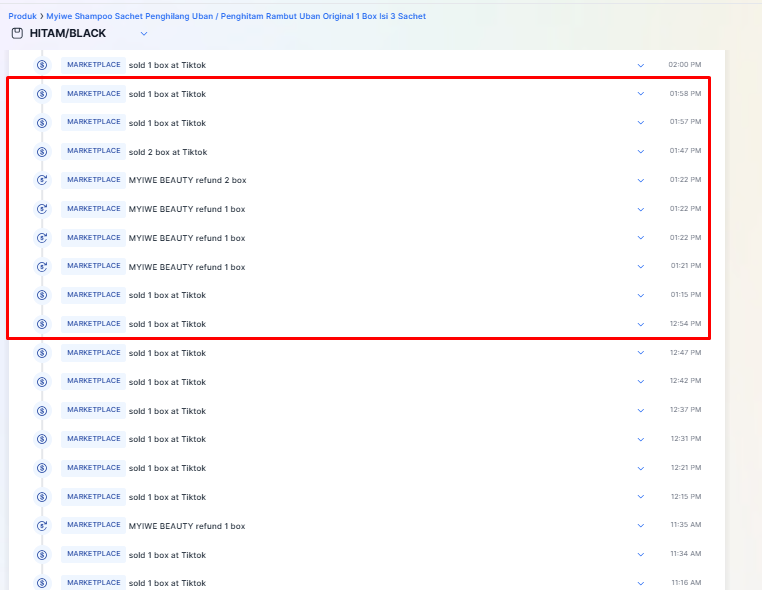
Task: Click MARKETPLACE tag on 11:35 AM row
Action: point(93,525)
